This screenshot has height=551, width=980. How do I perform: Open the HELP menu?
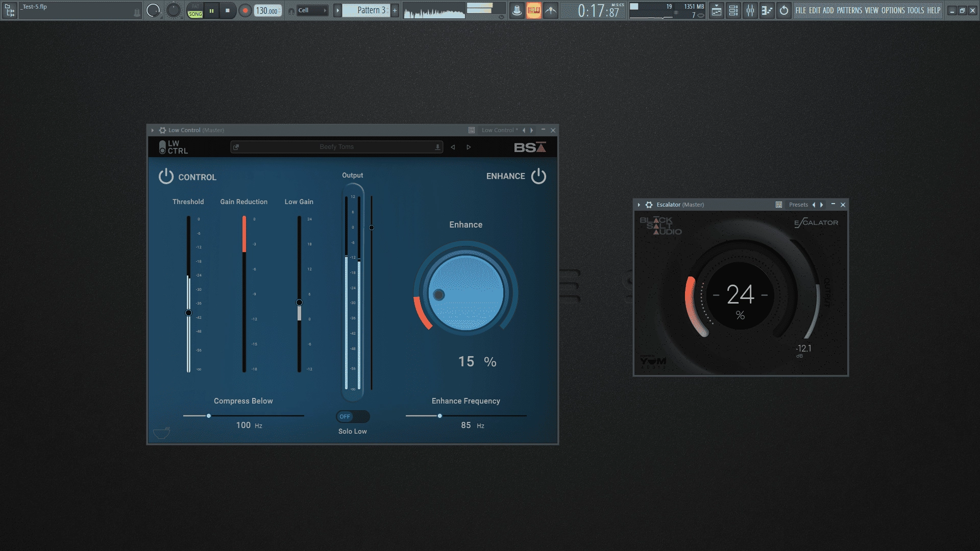(x=934, y=10)
